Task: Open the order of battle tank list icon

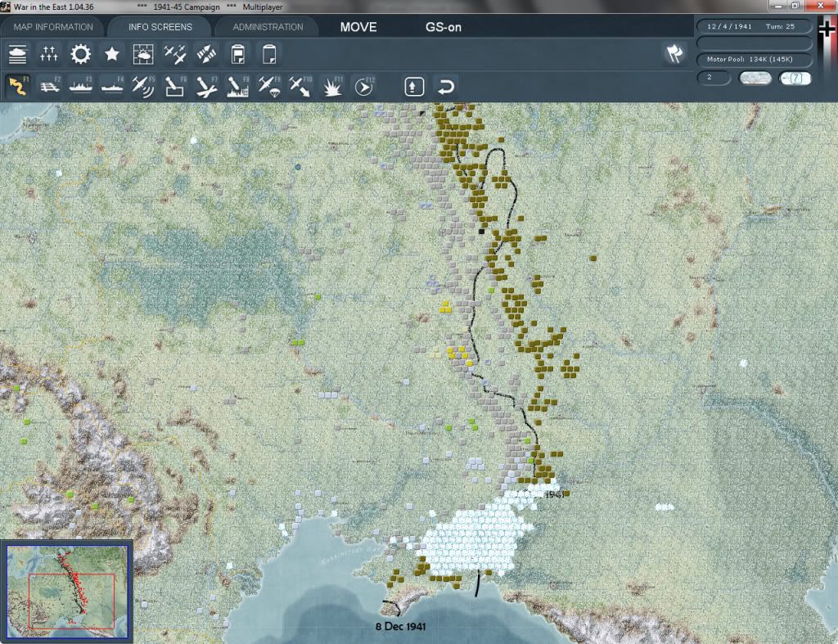Action: click(18, 54)
